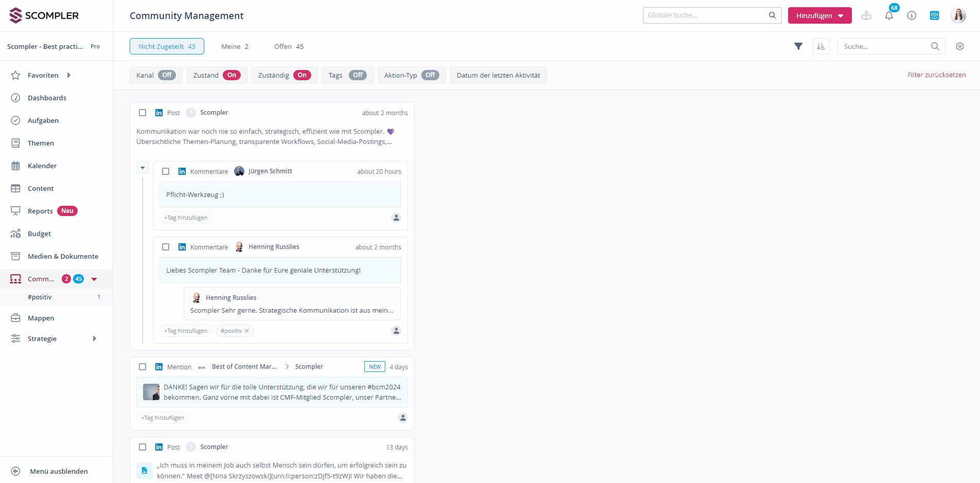Switch to the Meine tab
This screenshot has height=483, width=980.
pos(235,46)
